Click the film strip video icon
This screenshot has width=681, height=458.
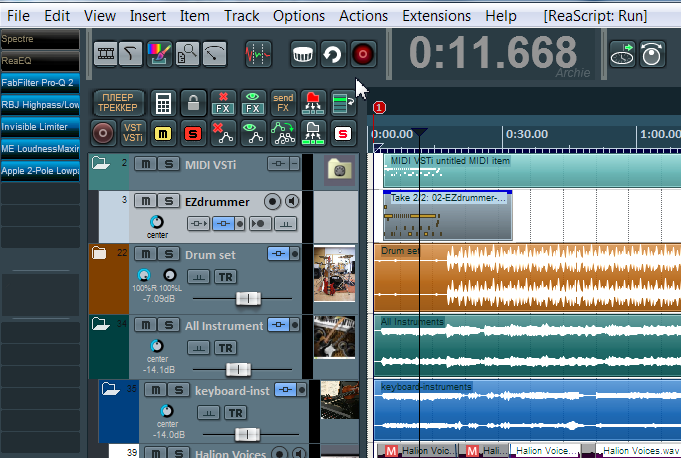pyautogui.click(x=106, y=54)
